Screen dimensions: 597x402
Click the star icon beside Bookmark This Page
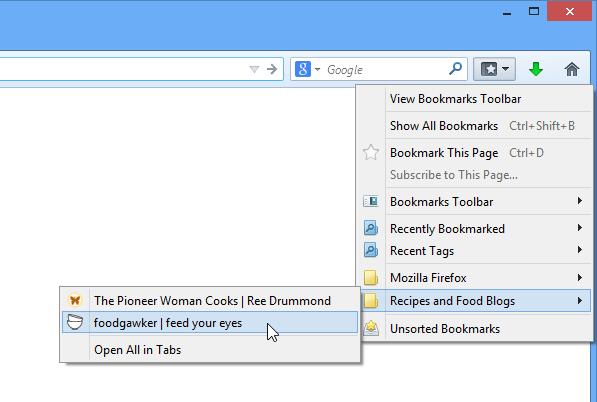click(371, 153)
